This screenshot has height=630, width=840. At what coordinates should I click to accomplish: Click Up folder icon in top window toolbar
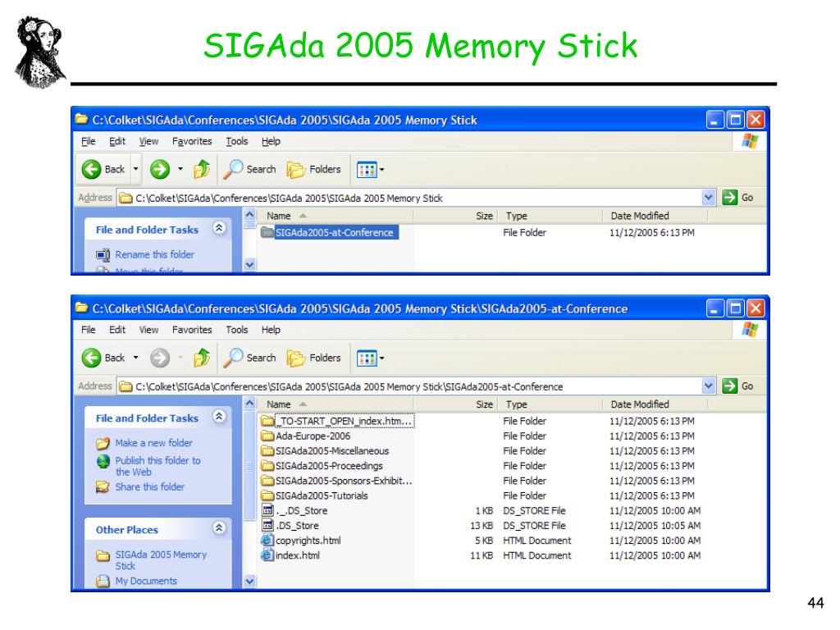[202, 169]
